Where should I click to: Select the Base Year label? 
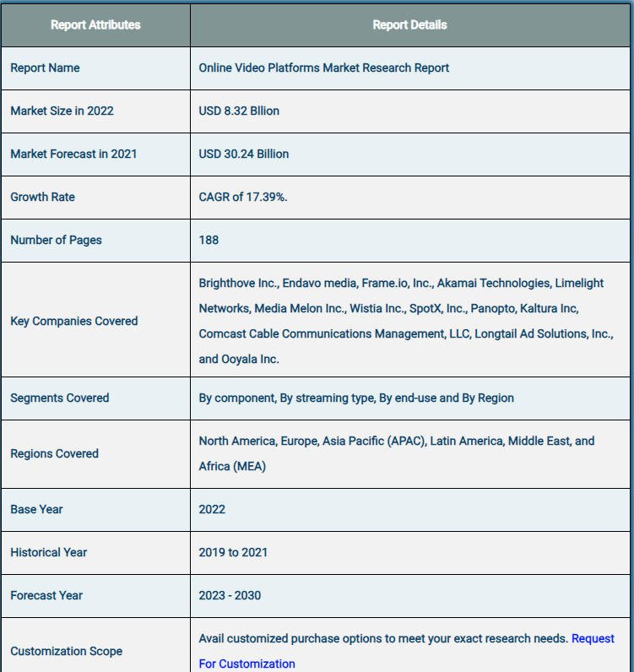[36, 509]
